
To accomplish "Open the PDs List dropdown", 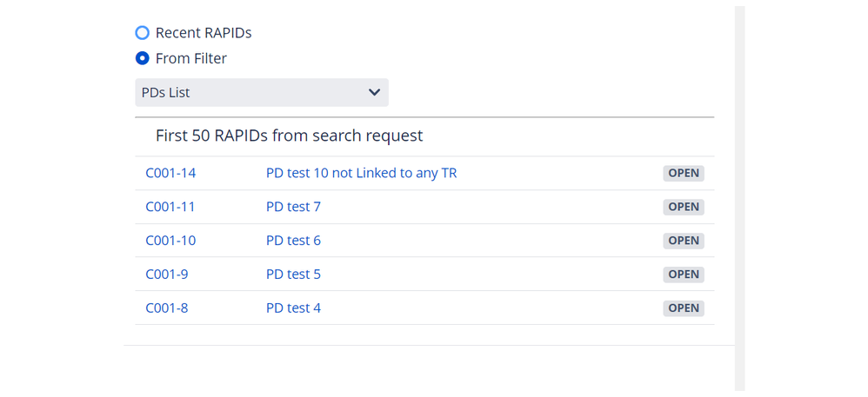I will pyautogui.click(x=262, y=92).
